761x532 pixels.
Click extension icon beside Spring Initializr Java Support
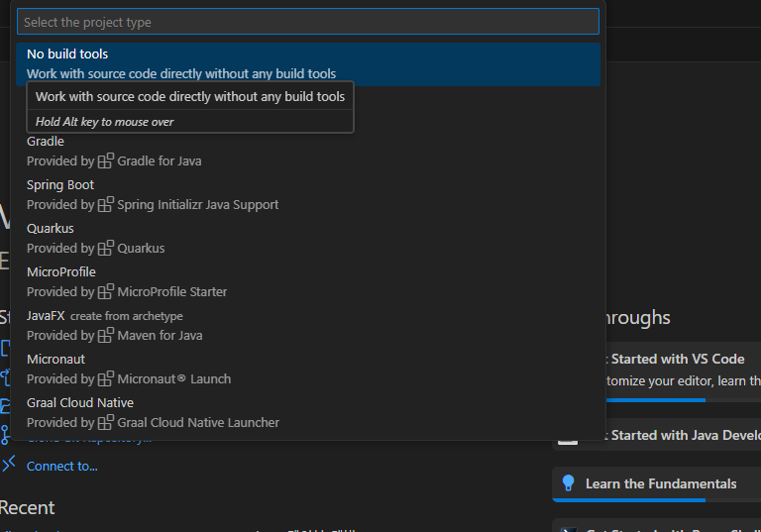click(x=106, y=204)
